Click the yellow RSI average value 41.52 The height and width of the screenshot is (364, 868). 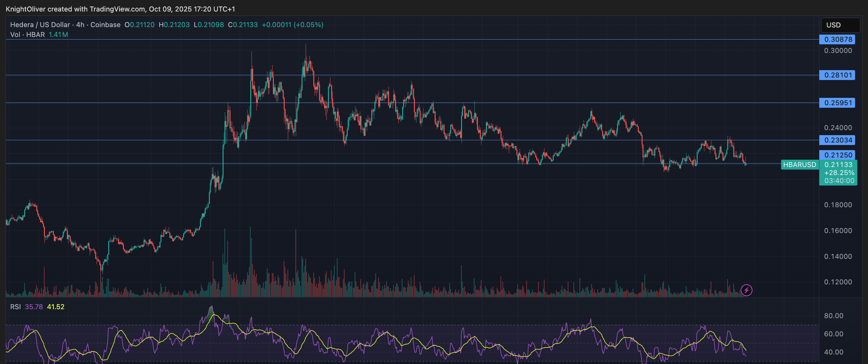(x=56, y=307)
